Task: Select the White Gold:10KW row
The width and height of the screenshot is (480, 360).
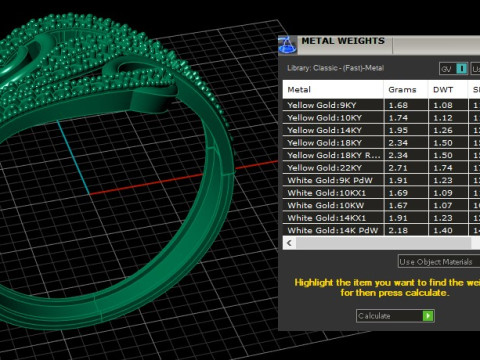Action: click(x=381, y=205)
